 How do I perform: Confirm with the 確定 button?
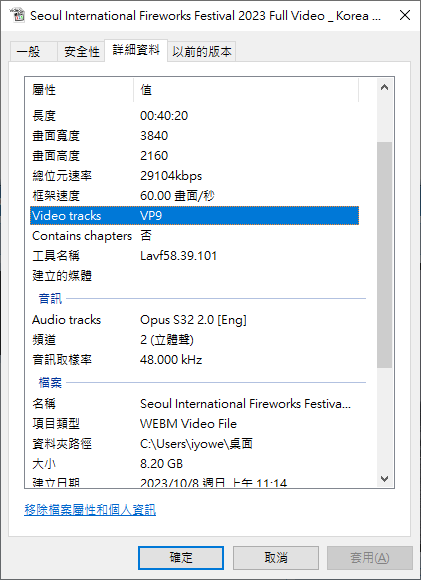[181, 558]
